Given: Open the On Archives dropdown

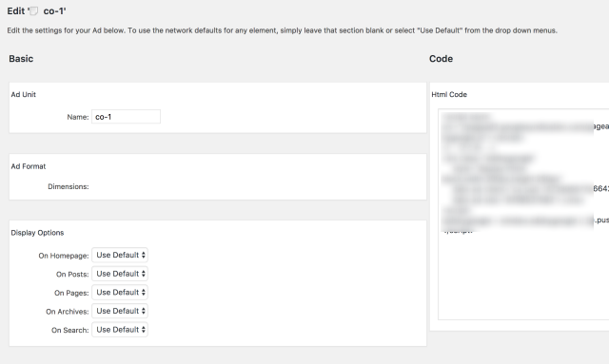Looking at the screenshot, I should [120, 311].
